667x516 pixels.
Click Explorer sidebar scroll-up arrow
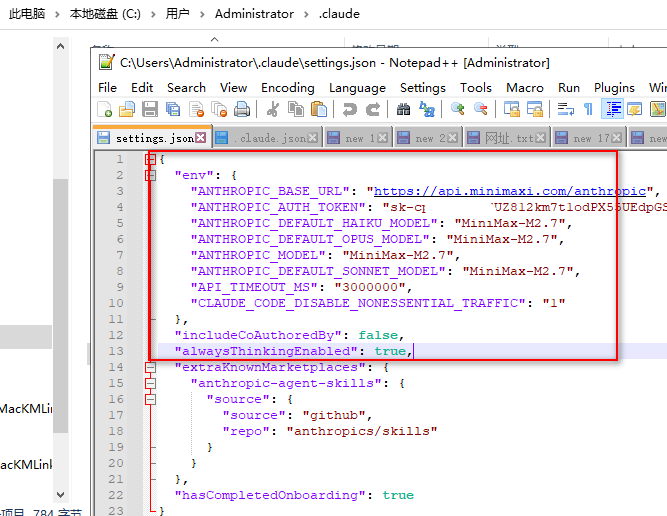[61, 46]
